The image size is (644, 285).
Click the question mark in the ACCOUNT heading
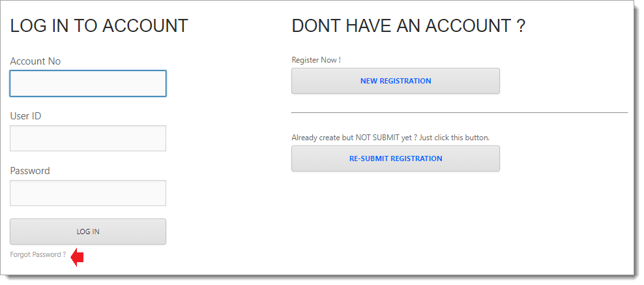point(520,26)
